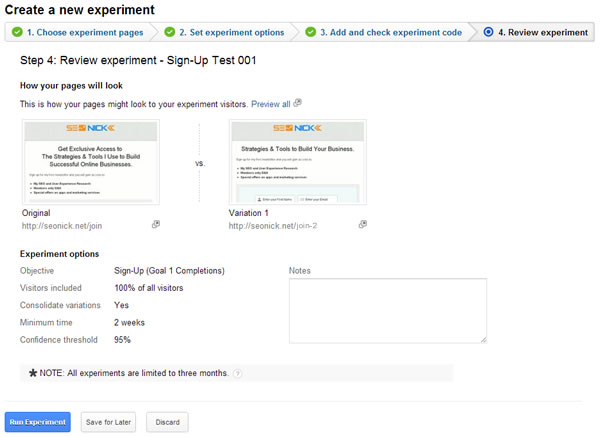
Task: Click the How your pages will look heading
Action: [x=71, y=86]
